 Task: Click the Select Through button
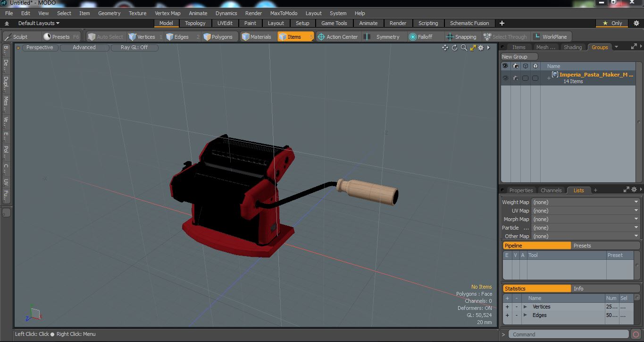506,37
